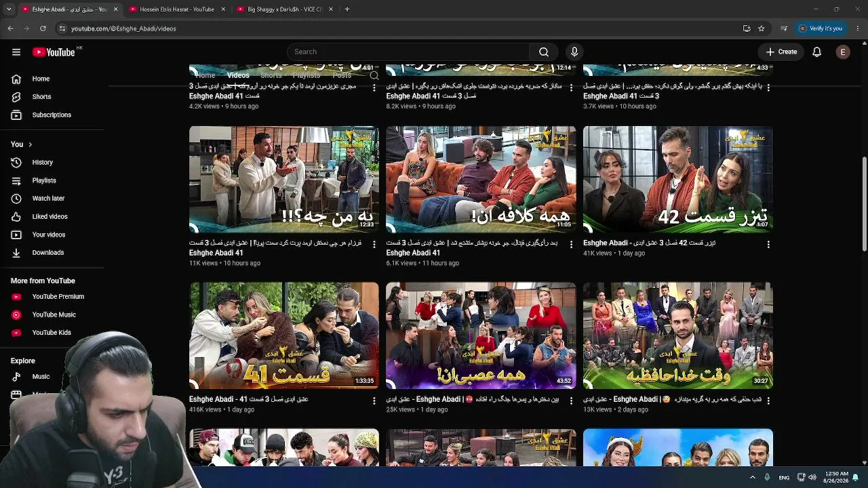
Task: Open Music under Explore
Action: (x=16, y=377)
